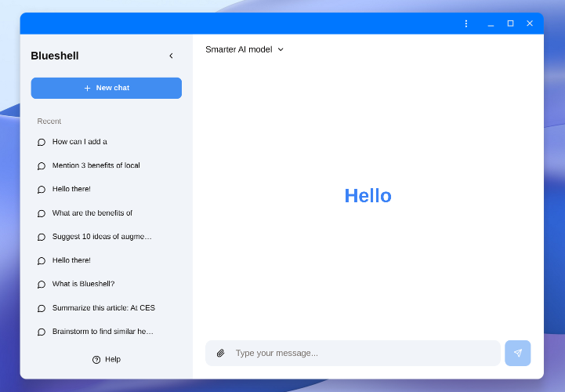Click the chat bubble icon beside 'How can I add a'

(x=42, y=142)
